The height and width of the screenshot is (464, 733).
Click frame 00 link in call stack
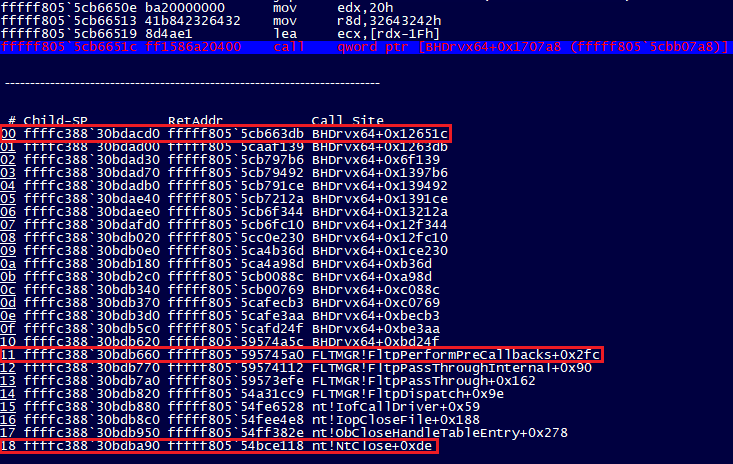(8, 133)
